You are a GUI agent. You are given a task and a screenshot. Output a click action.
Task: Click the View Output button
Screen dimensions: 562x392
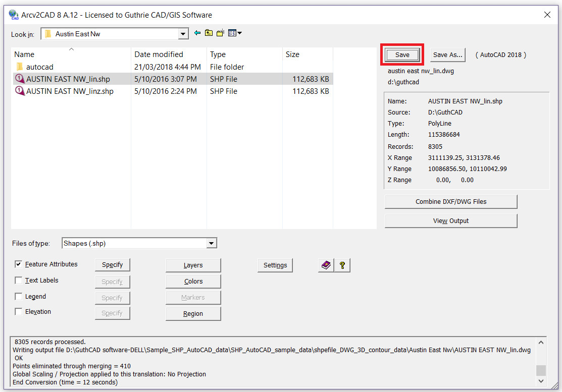[x=451, y=221]
